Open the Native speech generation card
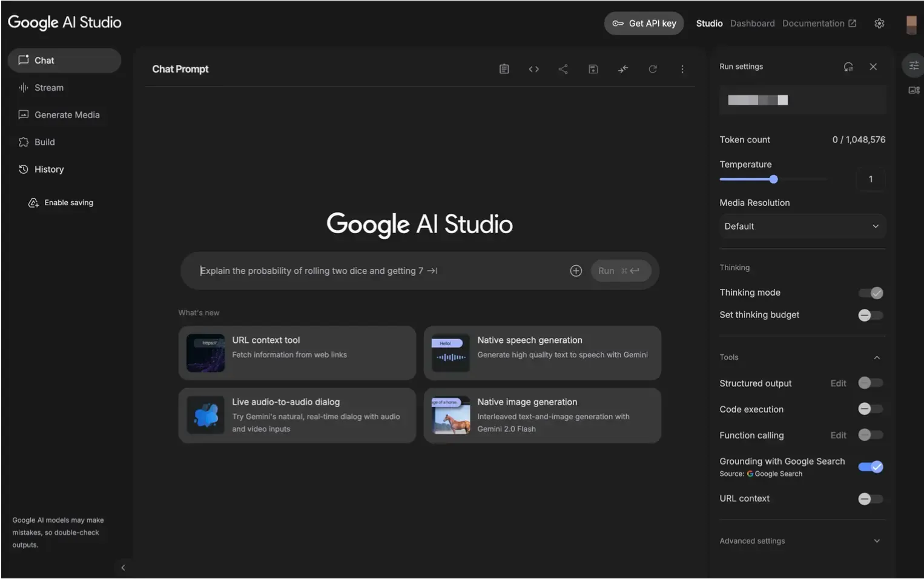Screen dimensions: 924x579 pyautogui.click(x=542, y=353)
